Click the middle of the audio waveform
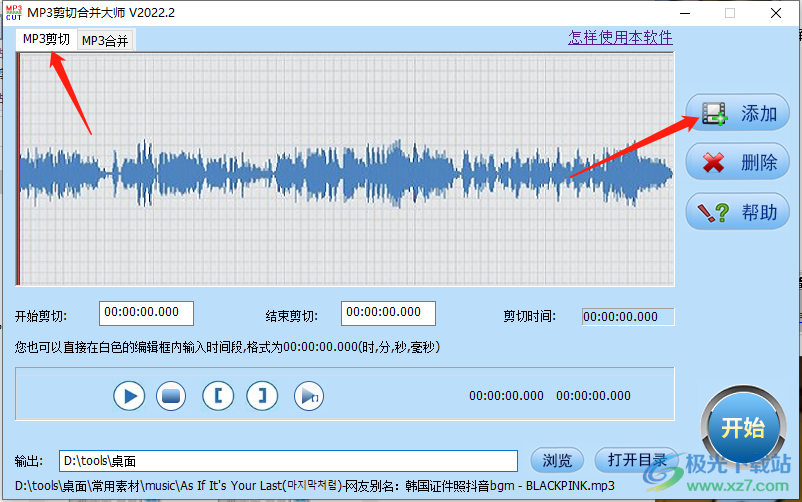Screen dimensions: 802x502 (346, 171)
